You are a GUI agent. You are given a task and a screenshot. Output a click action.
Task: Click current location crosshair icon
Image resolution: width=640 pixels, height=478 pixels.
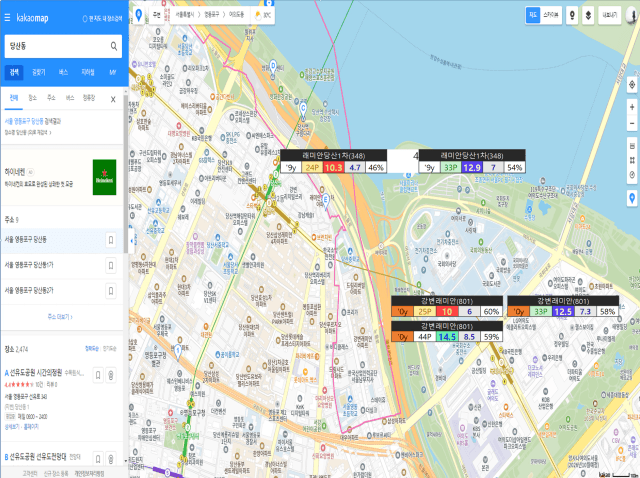[x=632, y=85]
